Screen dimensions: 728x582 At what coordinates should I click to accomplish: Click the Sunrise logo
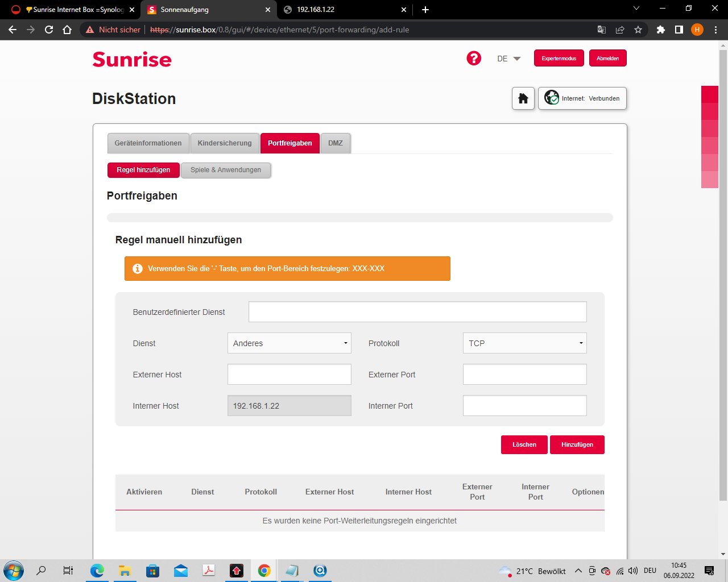pyautogui.click(x=132, y=59)
